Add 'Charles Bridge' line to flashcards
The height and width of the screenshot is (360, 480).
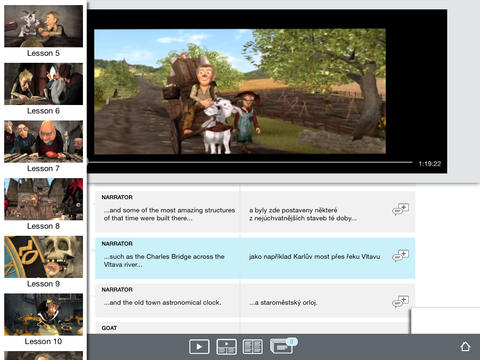pyautogui.click(x=400, y=256)
